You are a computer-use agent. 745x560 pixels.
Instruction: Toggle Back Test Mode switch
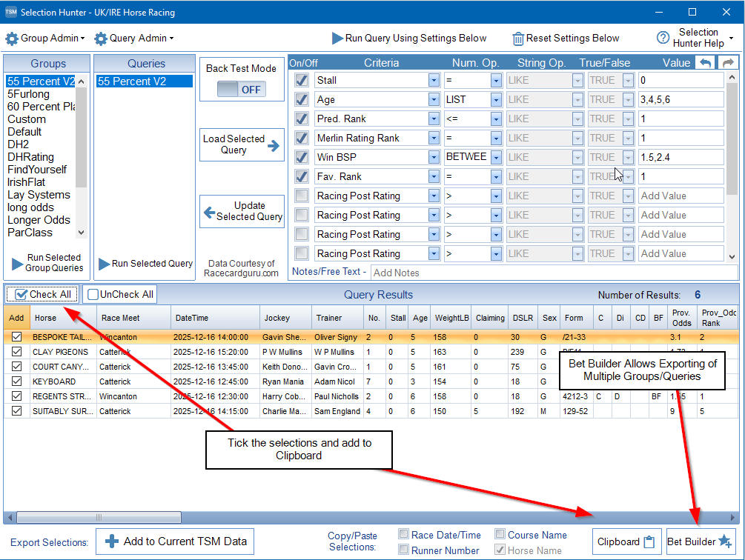pyautogui.click(x=242, y=90)
